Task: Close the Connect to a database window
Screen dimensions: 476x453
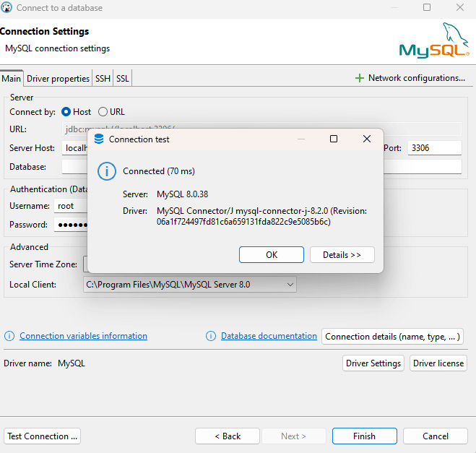Action: pyautogui.click(x=460, y=7)
